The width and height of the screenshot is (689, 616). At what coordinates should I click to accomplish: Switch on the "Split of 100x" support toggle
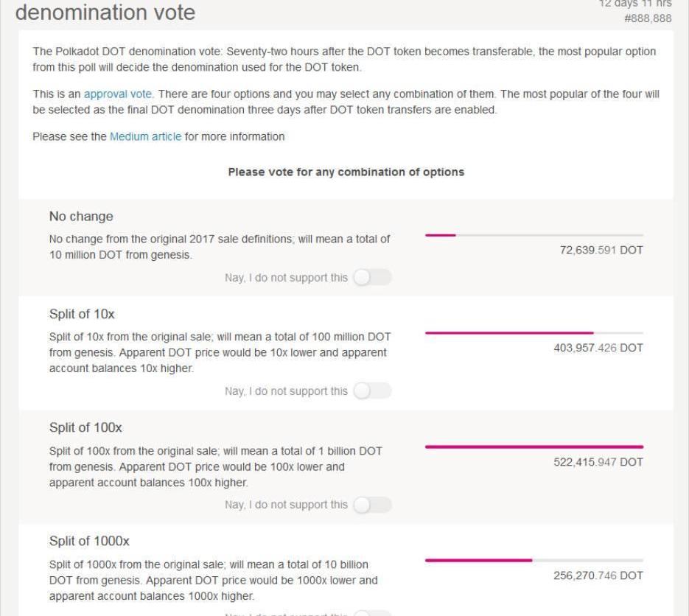(372, 505)
